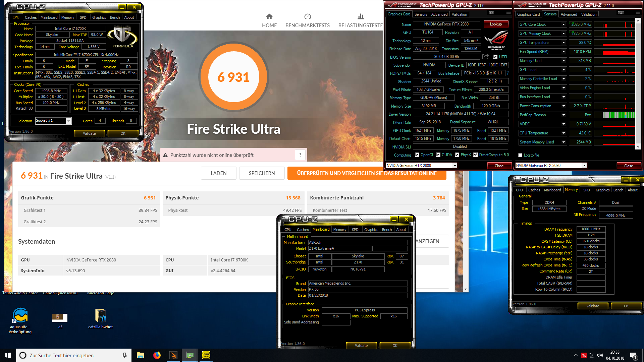Switch to 3DMark taskbar icon

pos(173,355)
